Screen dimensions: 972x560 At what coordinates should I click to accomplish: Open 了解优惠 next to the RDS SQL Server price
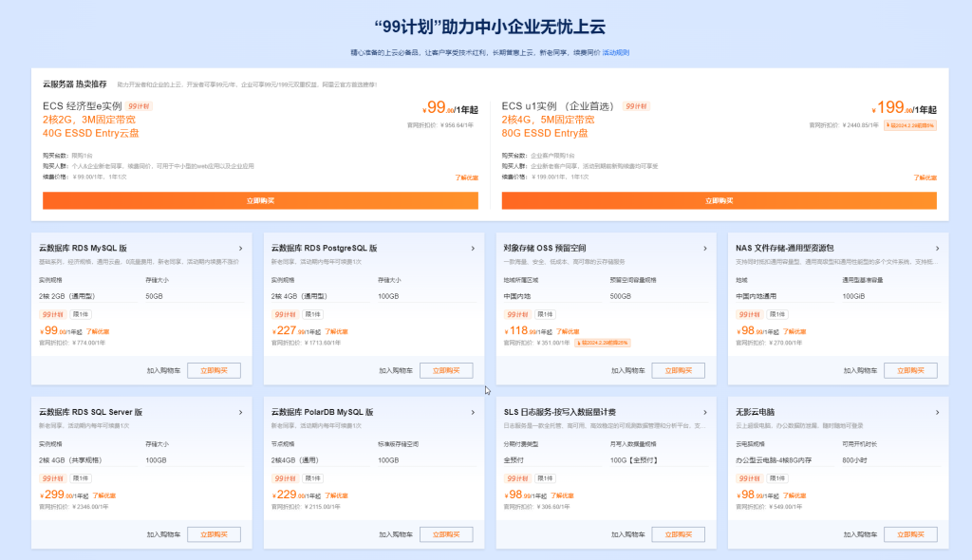tap(104, 496)
